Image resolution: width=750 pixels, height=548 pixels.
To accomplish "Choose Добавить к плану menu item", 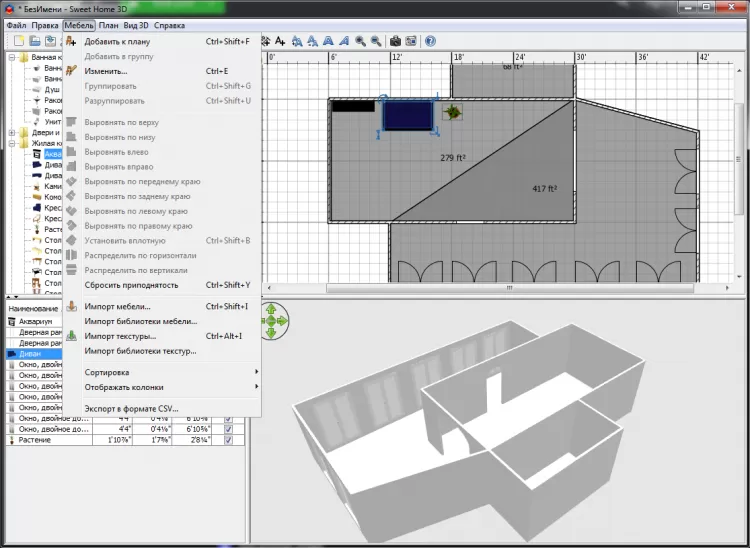I will [118, 42].
